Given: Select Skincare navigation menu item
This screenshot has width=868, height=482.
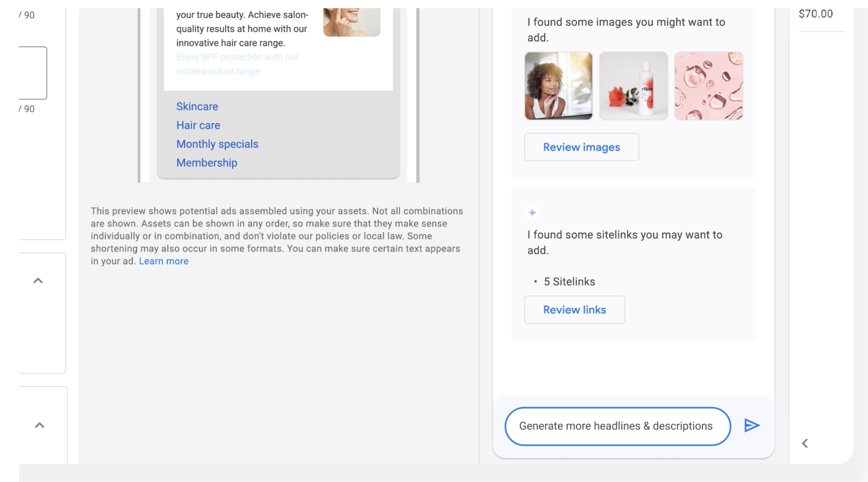Looking at the screenshot, I should click(x=197, y=106).
